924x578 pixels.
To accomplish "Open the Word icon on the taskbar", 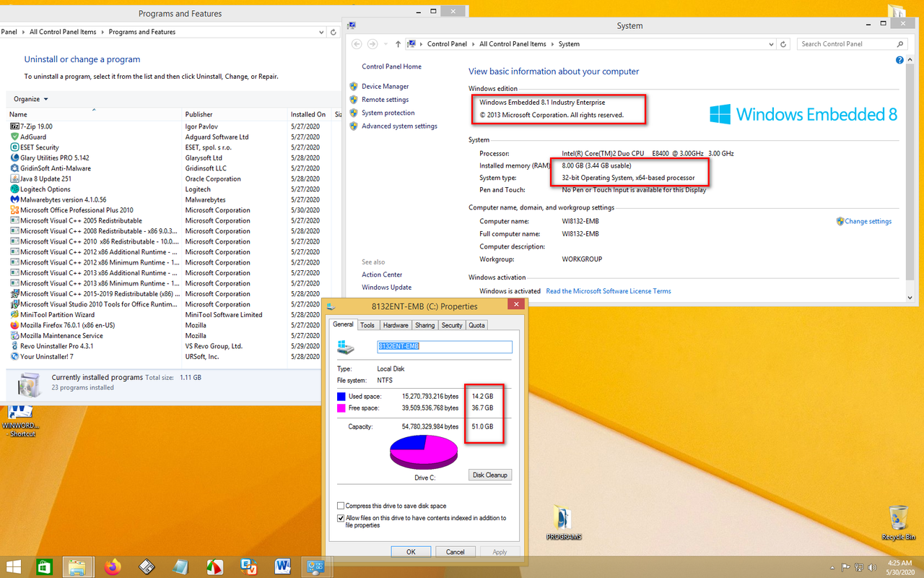I will pos(282,567).
